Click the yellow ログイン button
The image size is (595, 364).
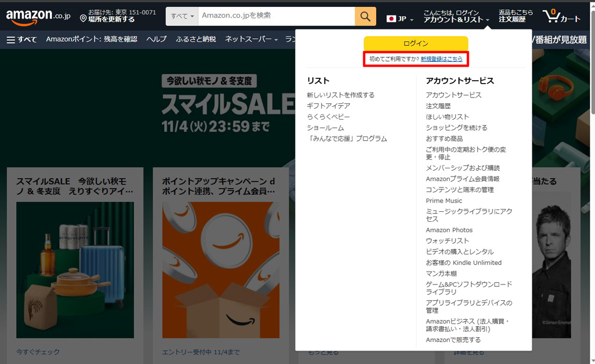click(415, 44)
